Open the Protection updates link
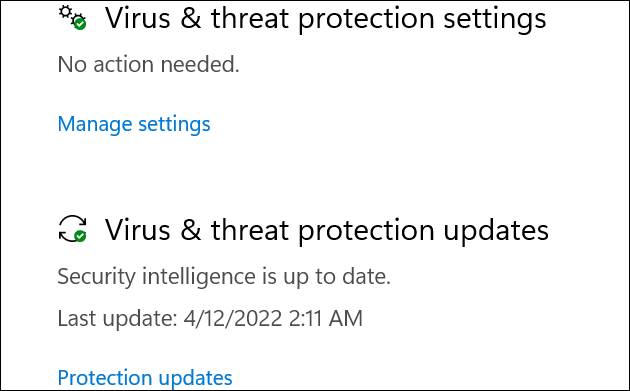Image resolution: width=630 pixels, height=391 pixels. pos(145,378)
